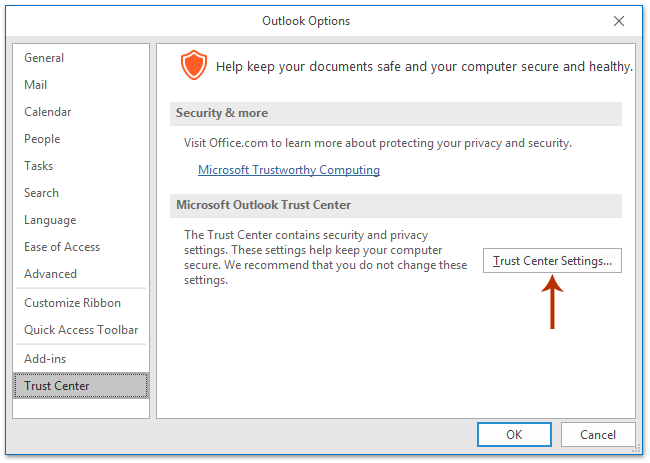Confirm with the OK button
The height and width of the screenshot is (463, 650).
(x=514, y=434)
